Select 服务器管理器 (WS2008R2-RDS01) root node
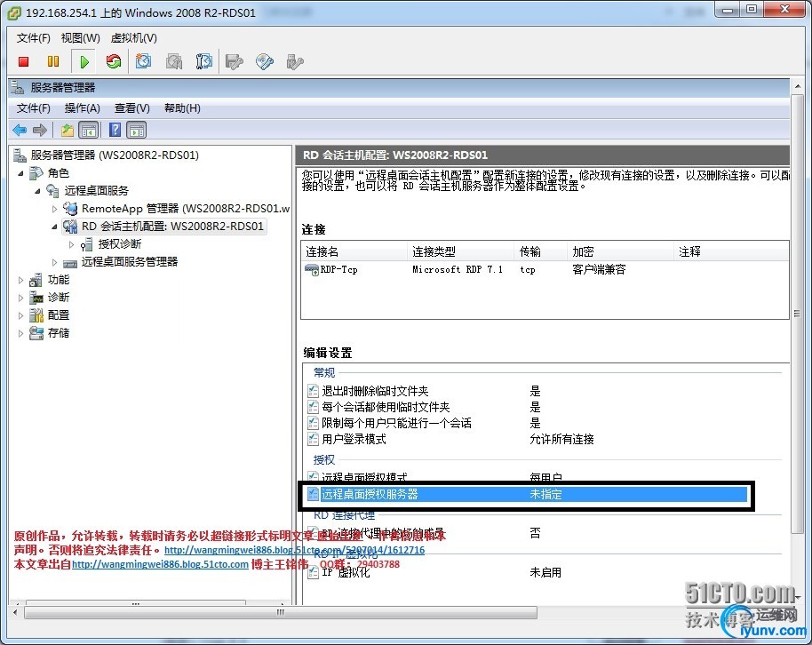The width and height of the screenshot is (812, 645). point(115,155)
